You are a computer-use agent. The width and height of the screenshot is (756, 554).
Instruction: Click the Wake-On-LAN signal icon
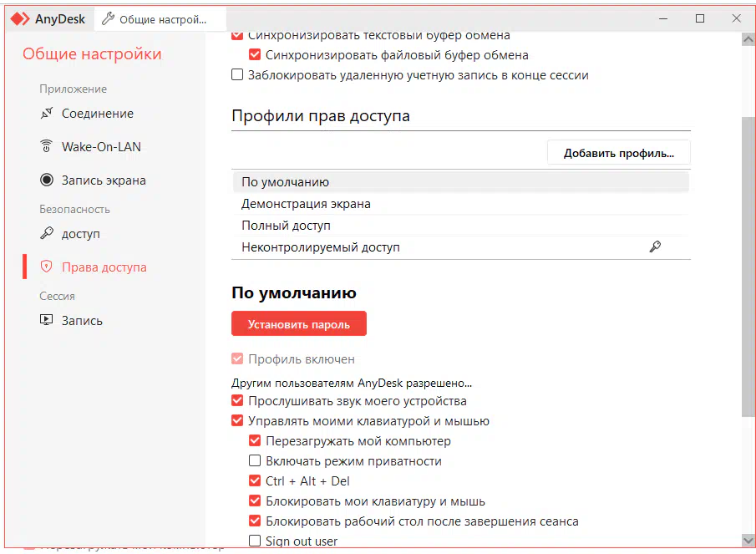pos(46,146)
